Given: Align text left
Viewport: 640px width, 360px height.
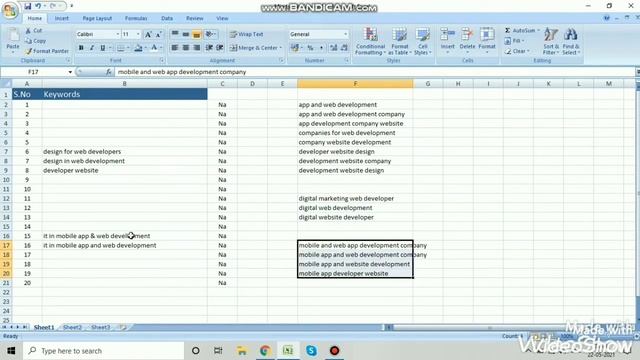Looking at the screenshot, I should pyautogui.click(x=175, y=48).
